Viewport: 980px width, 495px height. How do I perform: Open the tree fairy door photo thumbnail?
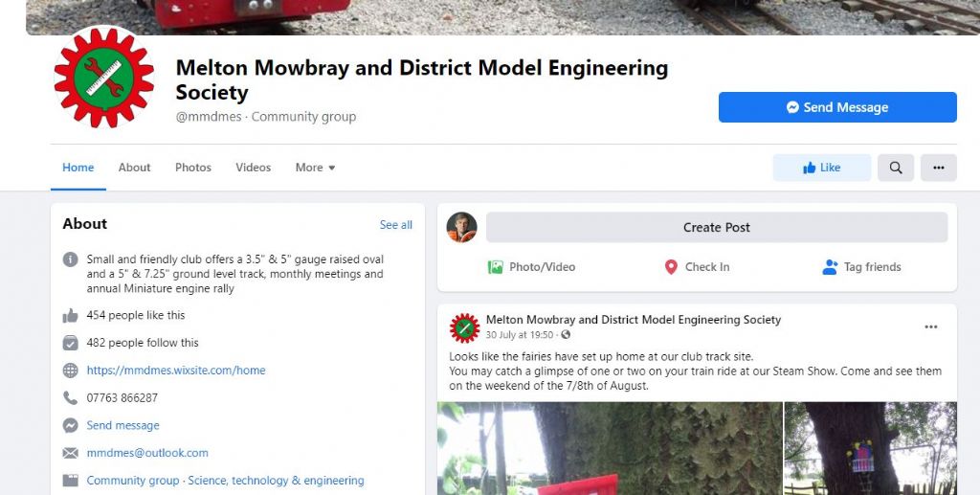(x=870, y=448)
